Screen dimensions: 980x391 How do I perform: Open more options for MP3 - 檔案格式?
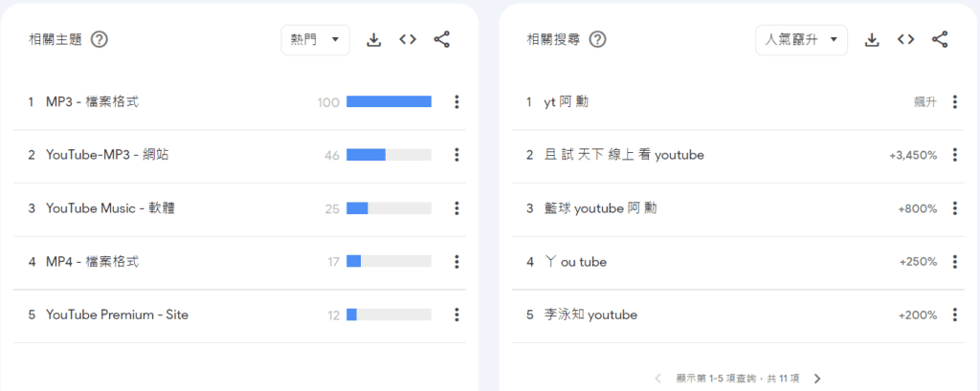point(457,101)
